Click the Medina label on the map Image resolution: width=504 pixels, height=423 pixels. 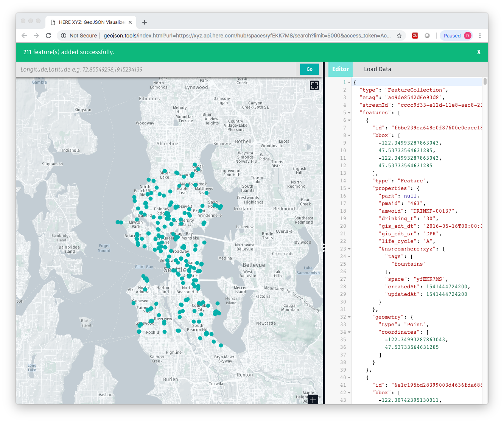[225, 258]
